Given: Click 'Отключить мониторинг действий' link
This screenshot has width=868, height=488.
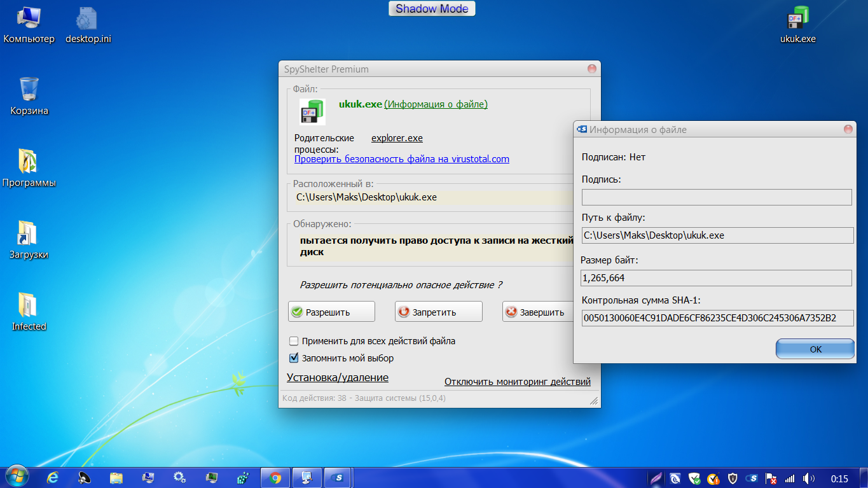Looking at the screenshot, I should pos(517,382).
